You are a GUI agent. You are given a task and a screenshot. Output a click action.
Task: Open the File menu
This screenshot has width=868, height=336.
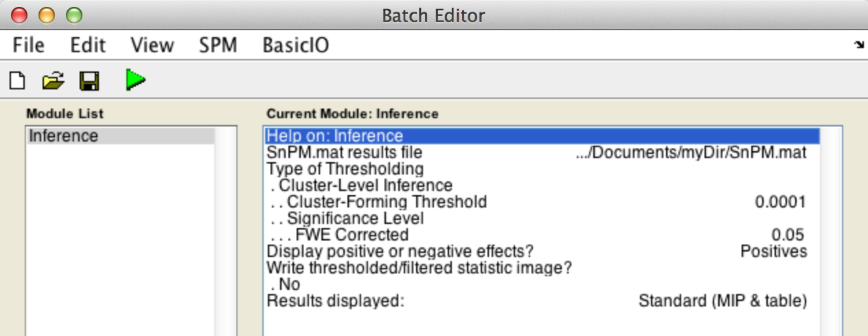[x=29, y=45]
